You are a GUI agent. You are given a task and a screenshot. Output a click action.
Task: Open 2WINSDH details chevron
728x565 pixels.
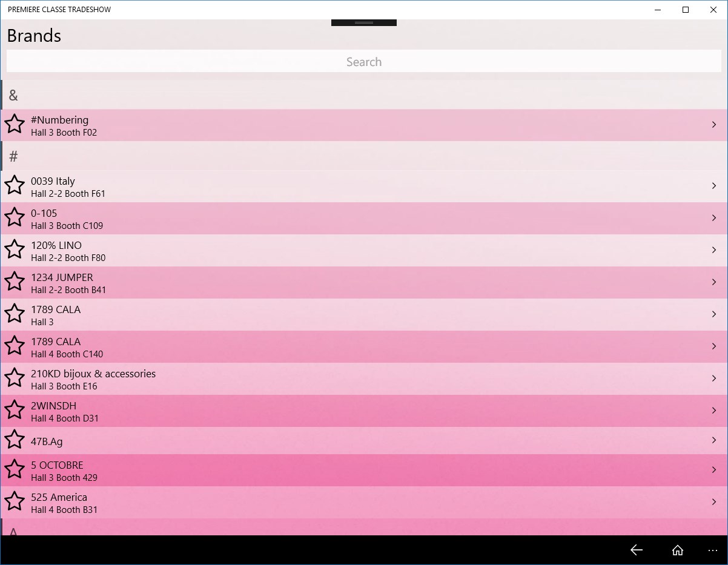click(714, 411)
